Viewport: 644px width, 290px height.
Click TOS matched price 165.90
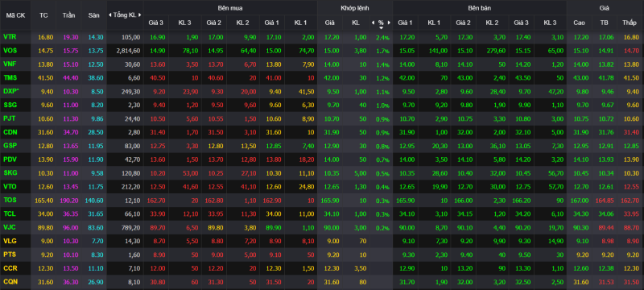click(x=329, y=200)
